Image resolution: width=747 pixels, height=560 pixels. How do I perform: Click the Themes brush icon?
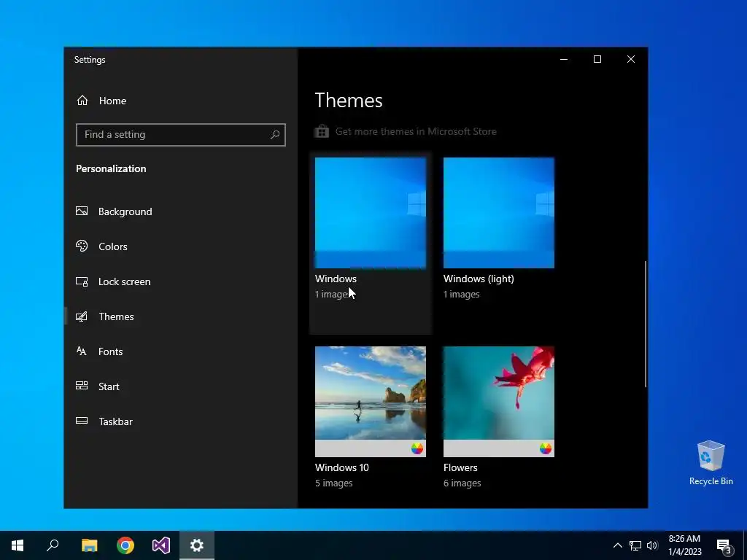[82, 316]
